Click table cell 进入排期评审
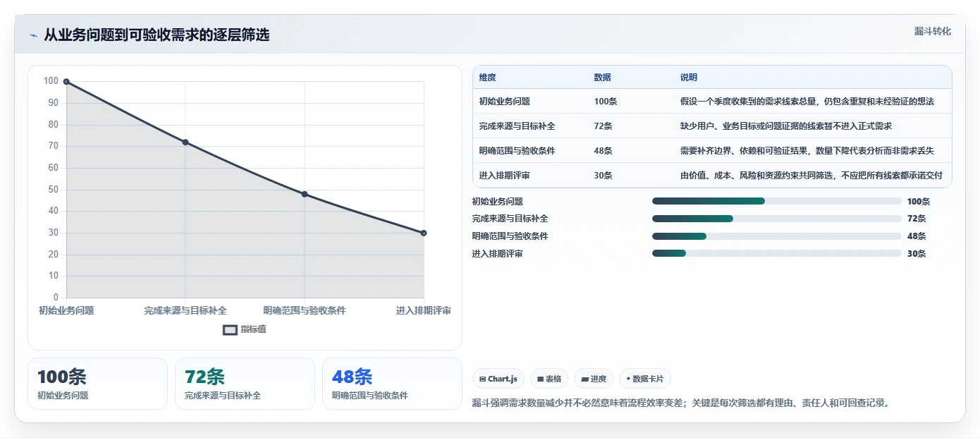 point(505,176)
